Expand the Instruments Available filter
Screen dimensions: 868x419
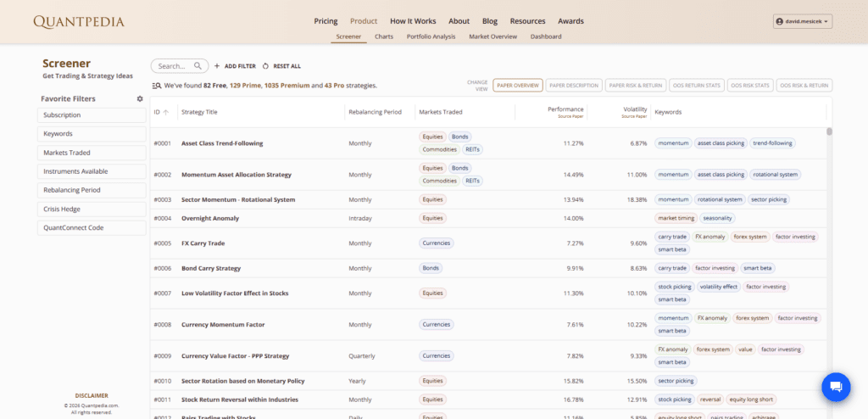point(92,171)
